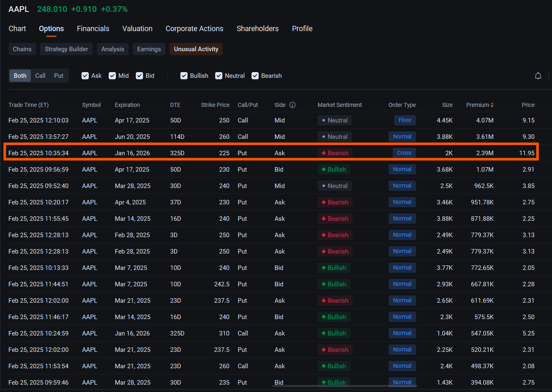The height and width of the screenshot is (392, 552).
Task: Uncheck the Ask side checkbox
Action: click(85, 76)
